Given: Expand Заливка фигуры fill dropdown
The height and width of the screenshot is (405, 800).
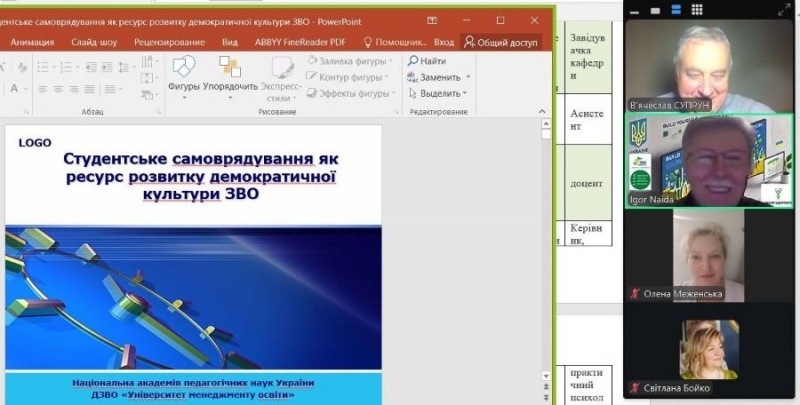Looking at the screenshot, I should (x=393, y=61).
